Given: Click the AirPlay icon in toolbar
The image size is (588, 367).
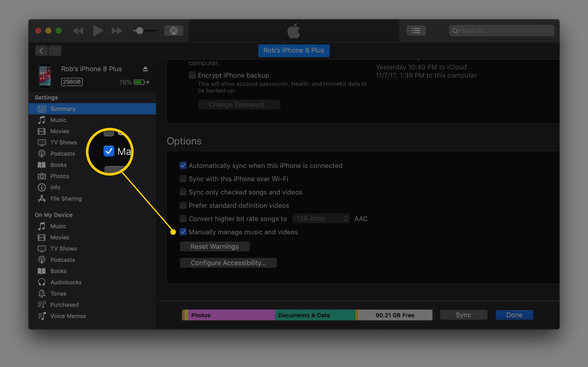Looking at the screenshot, I should (174, 30).
